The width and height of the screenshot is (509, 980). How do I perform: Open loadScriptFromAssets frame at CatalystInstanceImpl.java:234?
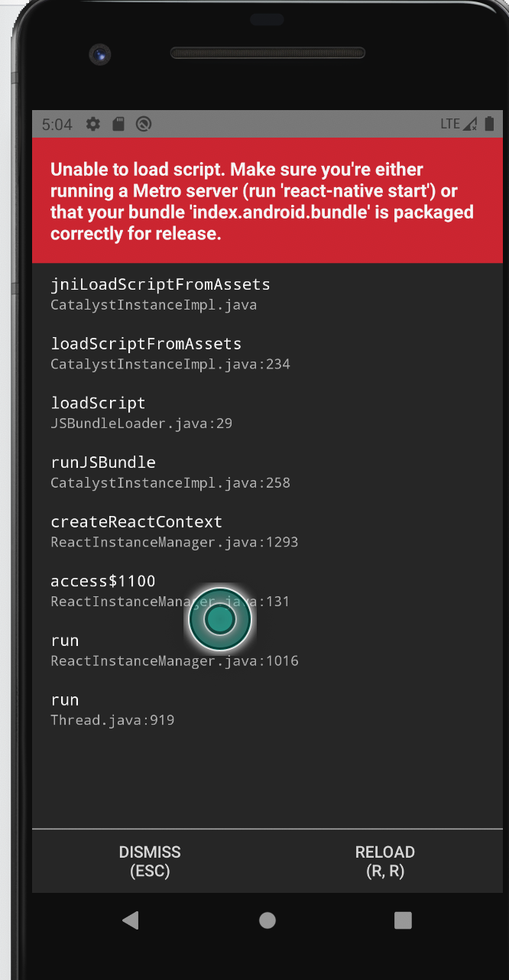pos(170,353)
